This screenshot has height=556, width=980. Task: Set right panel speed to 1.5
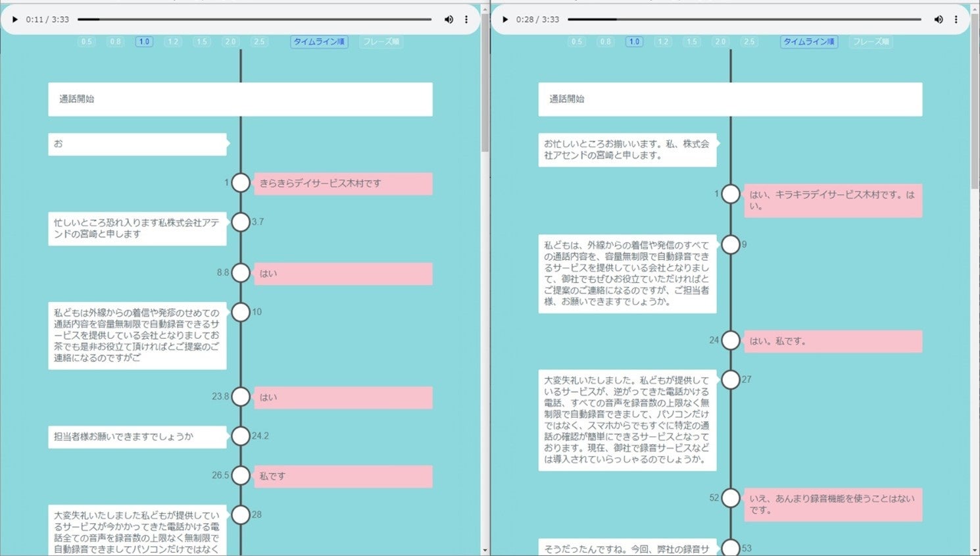(692, 41)
